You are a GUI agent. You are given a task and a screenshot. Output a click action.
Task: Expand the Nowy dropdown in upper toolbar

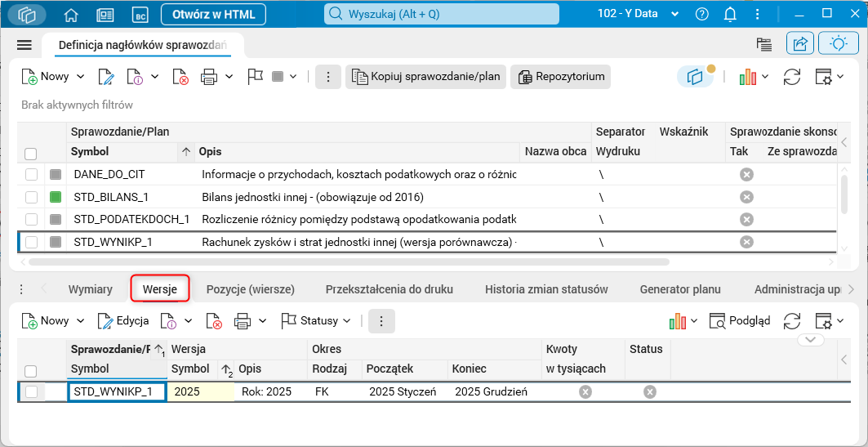(80, 77)
